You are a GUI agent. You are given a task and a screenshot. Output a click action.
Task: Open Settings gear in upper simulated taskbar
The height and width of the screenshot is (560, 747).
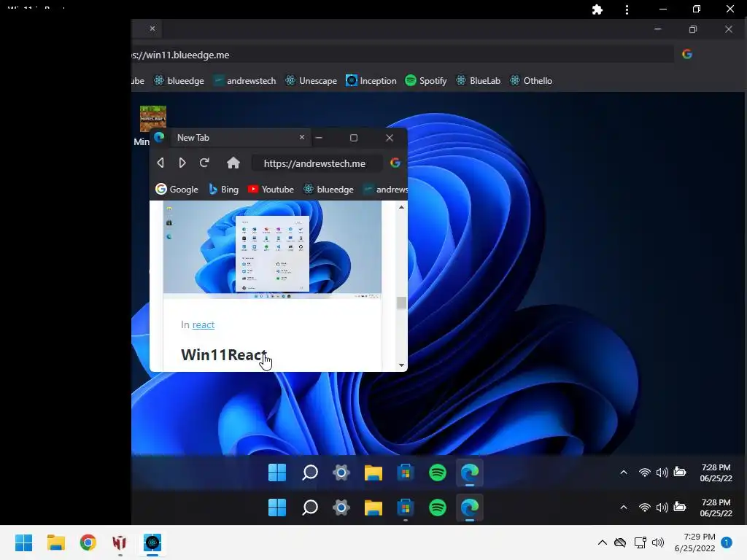point(341,472)
